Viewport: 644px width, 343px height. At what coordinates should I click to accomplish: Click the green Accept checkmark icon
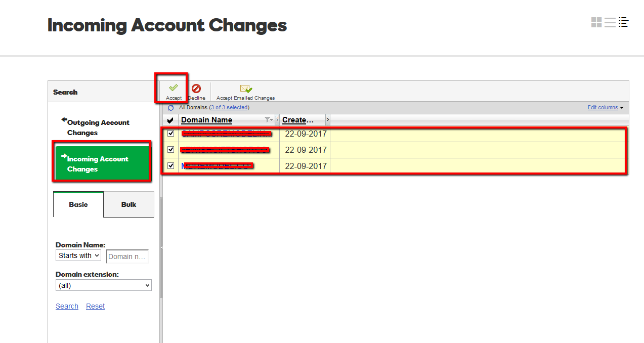coord(174,88)
